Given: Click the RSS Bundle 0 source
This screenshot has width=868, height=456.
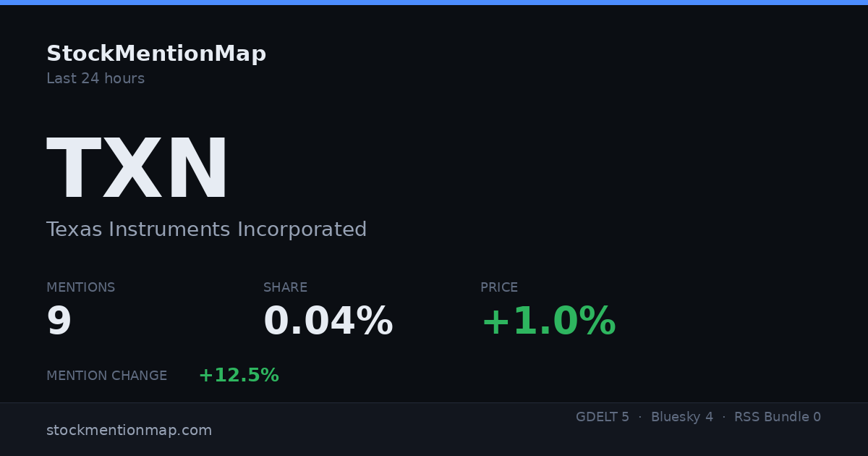Looking at the screenshot, I should click(x=778, y=417).
